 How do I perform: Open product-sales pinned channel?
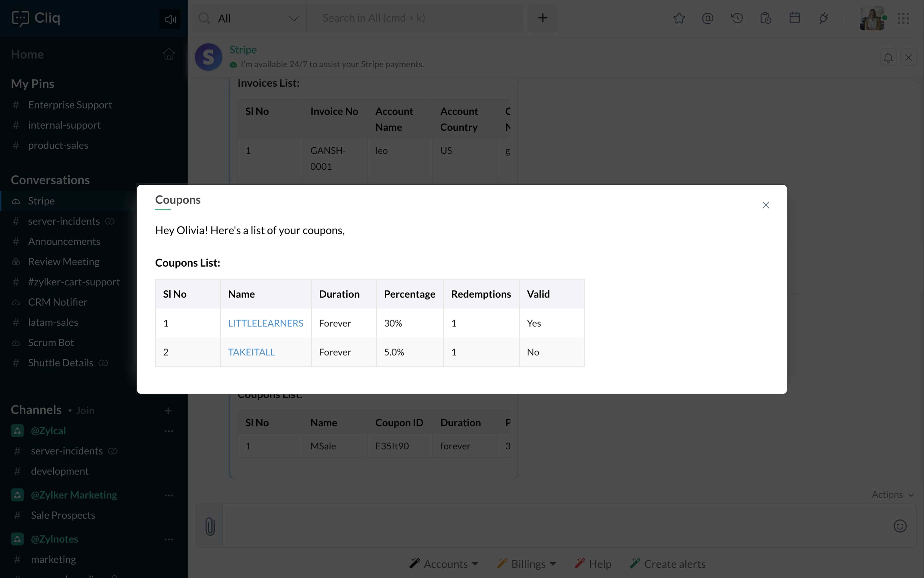[58, 145]
